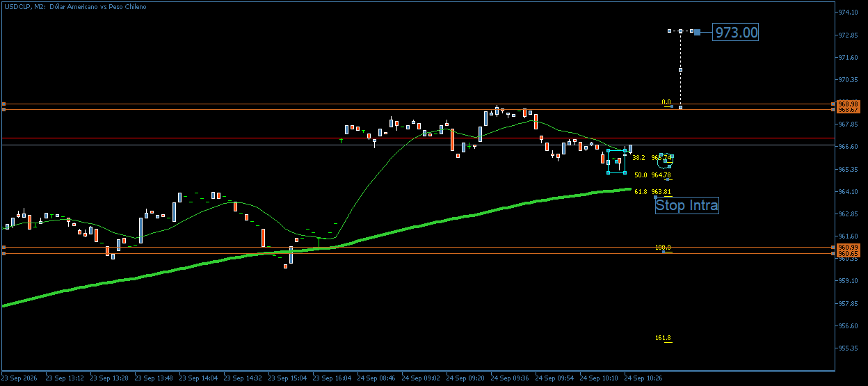The width and height of the screenshot is (868, 386).
Task: Select the orange 960.99 price tag
Action: coord(849,248)
